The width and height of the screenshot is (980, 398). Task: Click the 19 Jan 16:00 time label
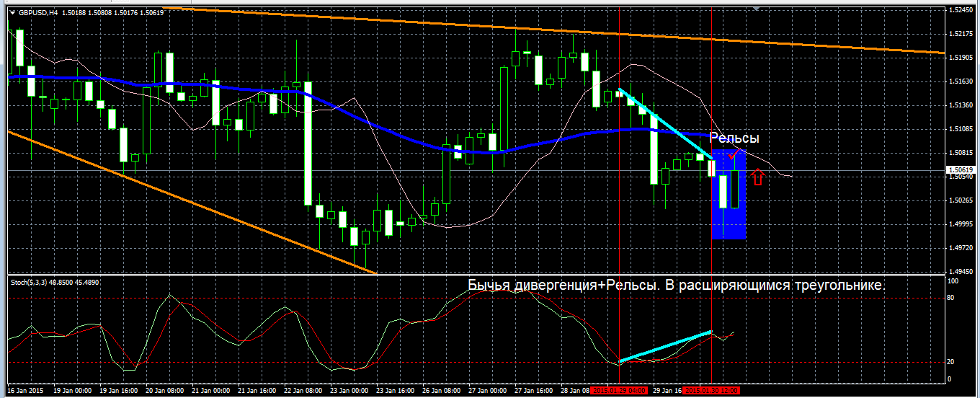(x=120, y=390)
